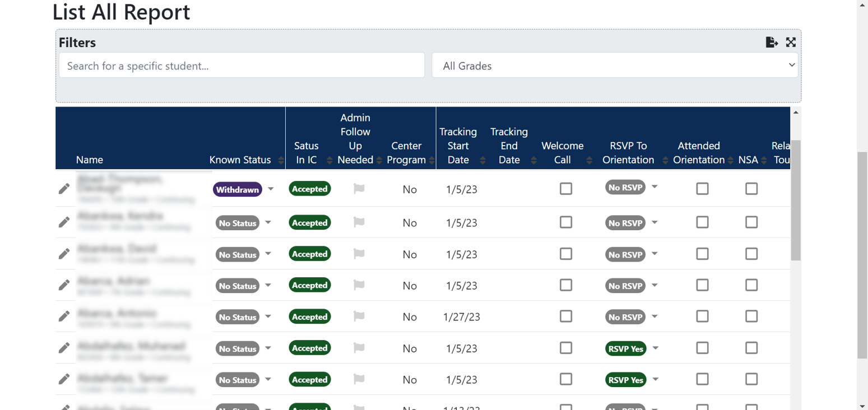The height and width of the screenshot is (410, 868).
Task: Click the table's vertical scrollbar thumb
Action: pyautogui.click(x=796, y=200)
